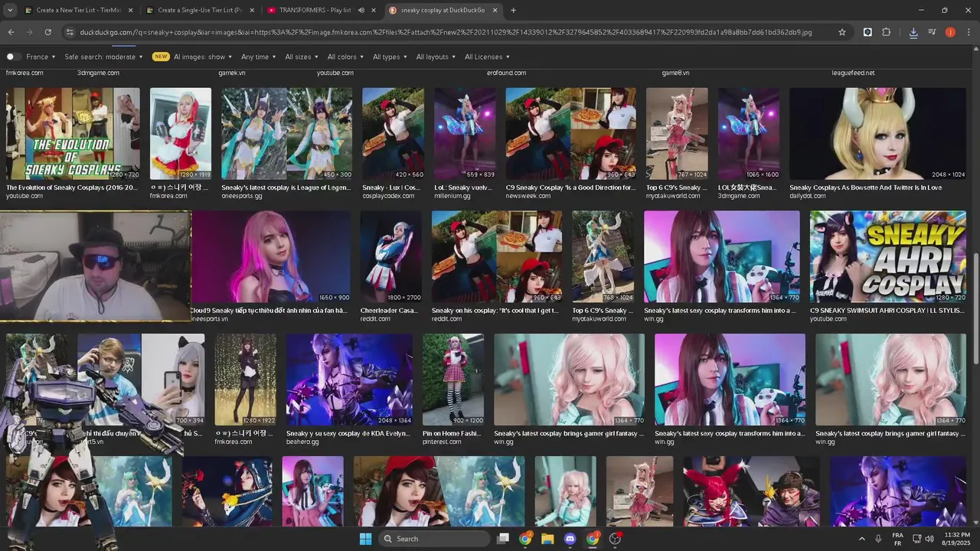Open OBS Studio from the taskbar
The height and width of the screenshot is (551, 980).
coord(615,539)
